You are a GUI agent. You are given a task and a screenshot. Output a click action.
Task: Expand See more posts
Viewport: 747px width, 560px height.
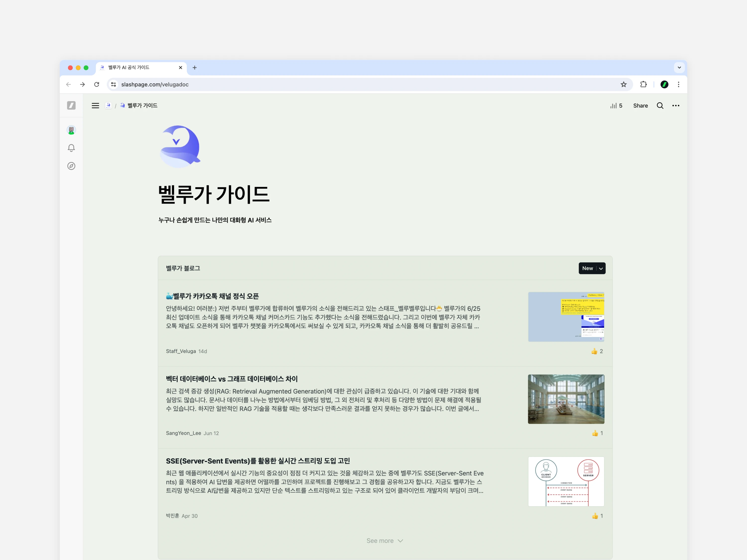[x=385, y=541]
